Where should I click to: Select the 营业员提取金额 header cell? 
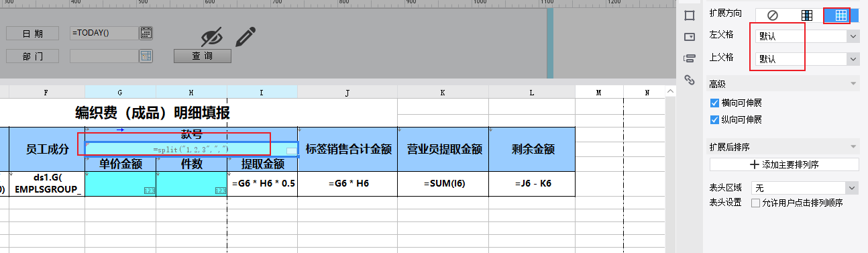pos(443,149)
